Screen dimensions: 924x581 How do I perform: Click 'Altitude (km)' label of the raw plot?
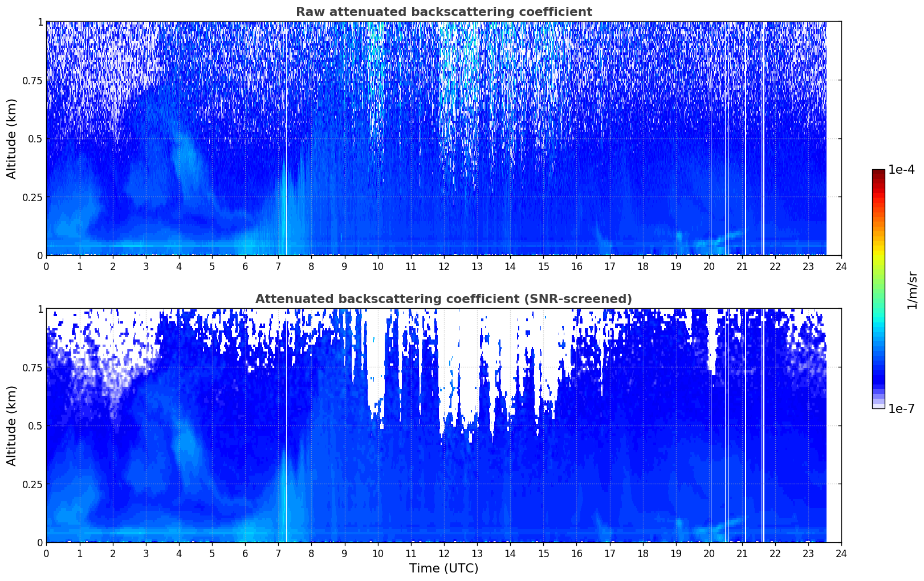[x=12, y=138]
